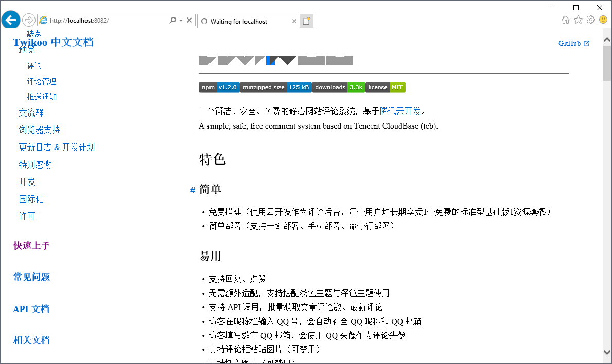Open a new tab with the blank tab button

tap(306, 21)
